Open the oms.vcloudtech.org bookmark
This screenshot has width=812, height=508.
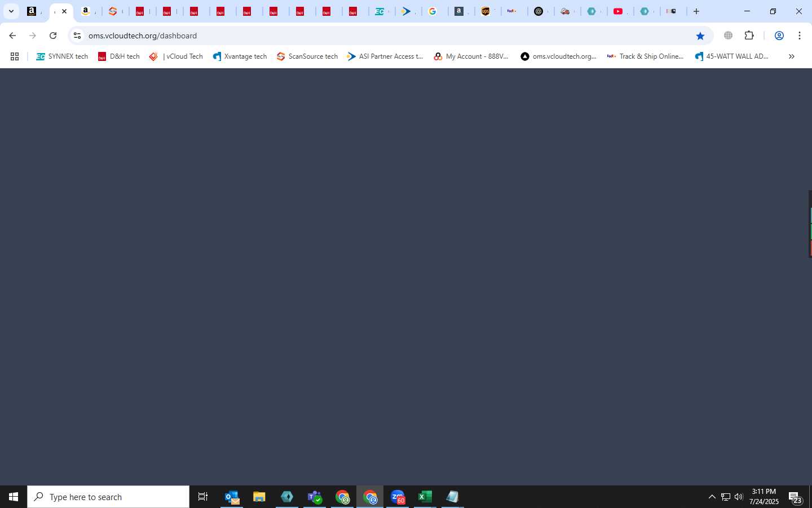[558, 56]
